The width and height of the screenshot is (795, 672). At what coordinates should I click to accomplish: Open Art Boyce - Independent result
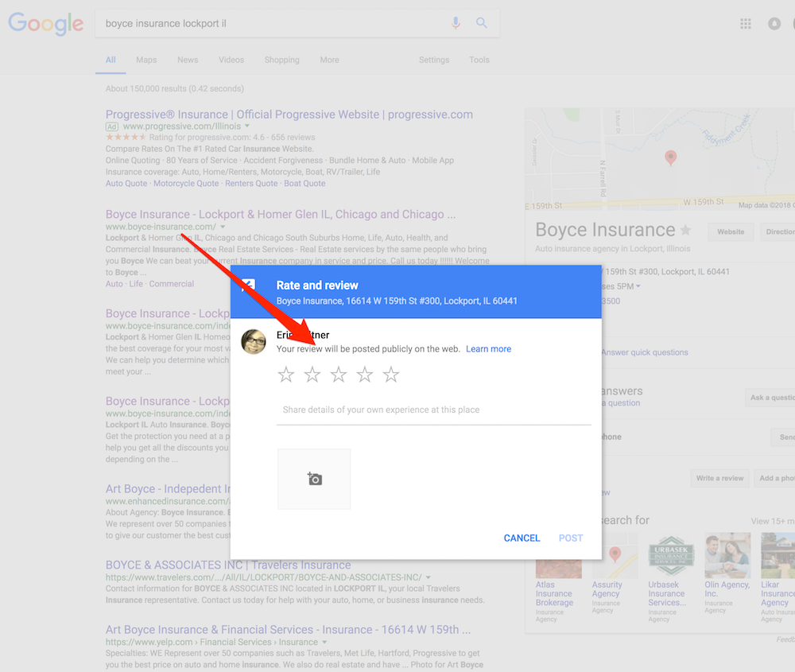click(x=168, y=489)
